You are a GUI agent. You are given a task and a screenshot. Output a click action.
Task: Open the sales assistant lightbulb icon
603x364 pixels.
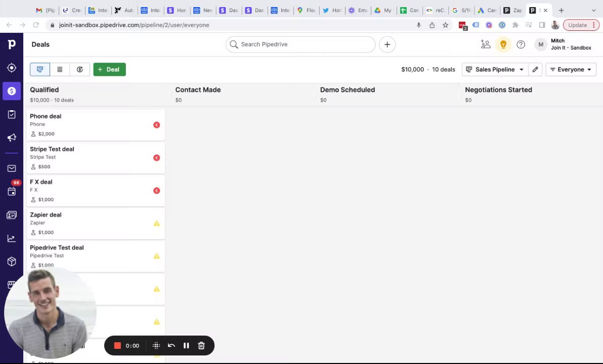pyautogui.click(x=503, y=44)
